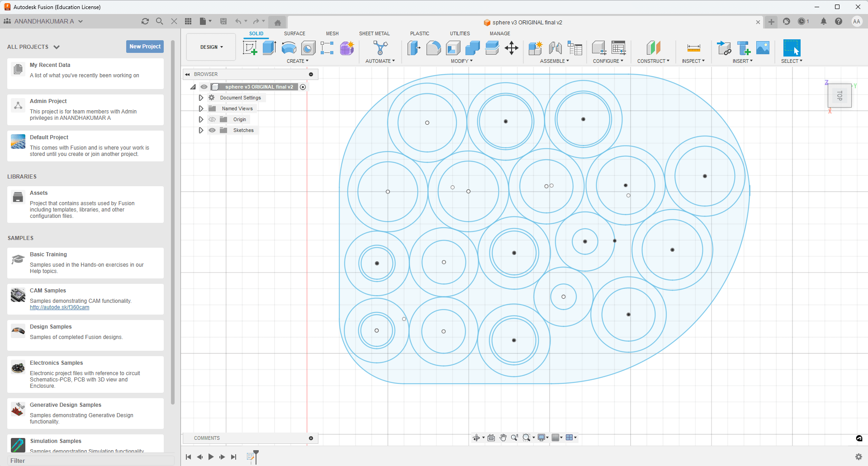Switch to the SHEET METAL tab
This screenshot has height=466, width=868.
point(374,33)
